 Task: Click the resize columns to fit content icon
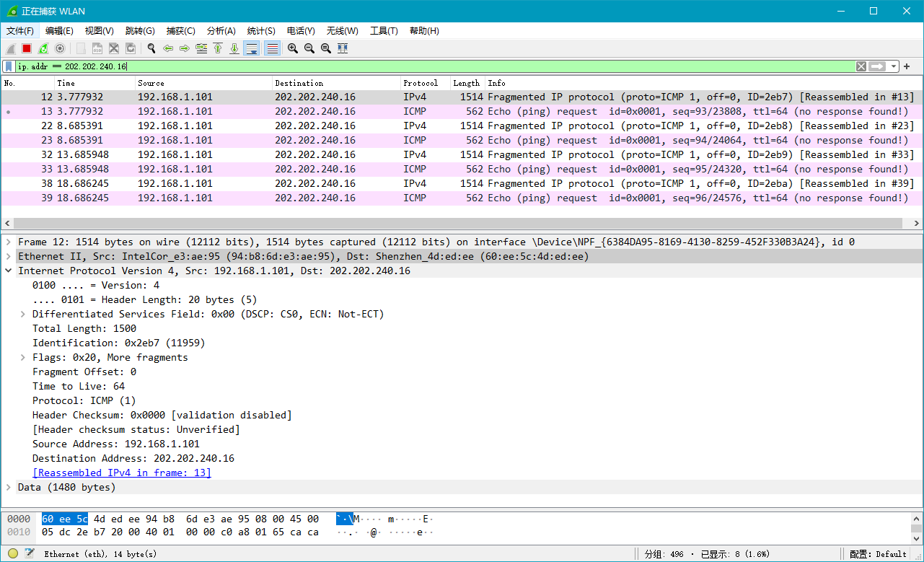coord(343,48)
